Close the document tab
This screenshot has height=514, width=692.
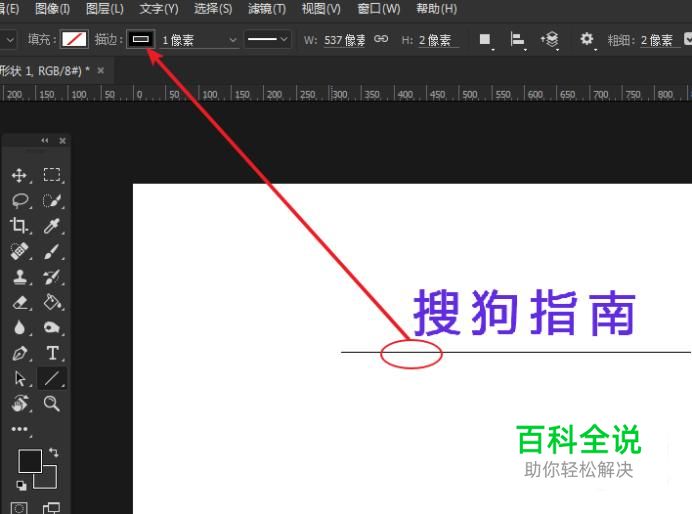click(x=101, y=70)
